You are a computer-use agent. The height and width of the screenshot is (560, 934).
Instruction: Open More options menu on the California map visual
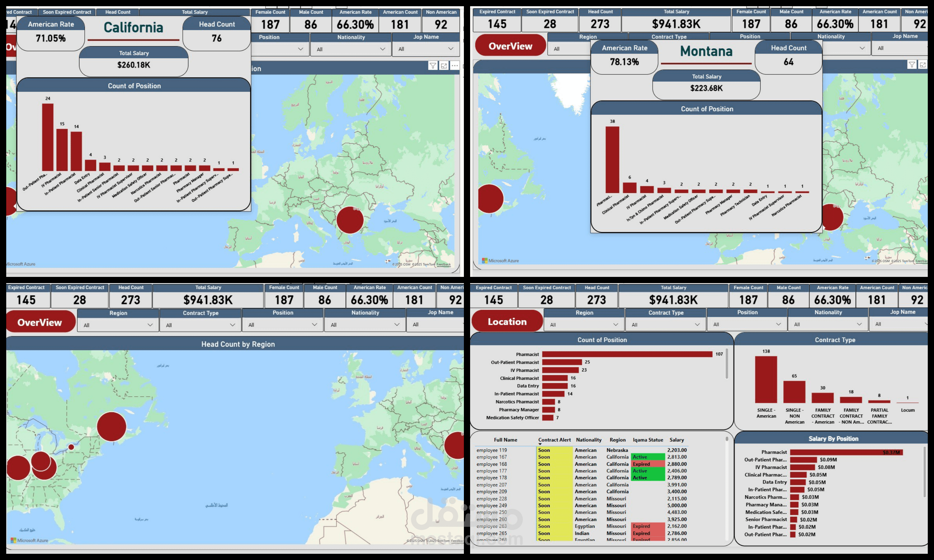click(454, 66)
